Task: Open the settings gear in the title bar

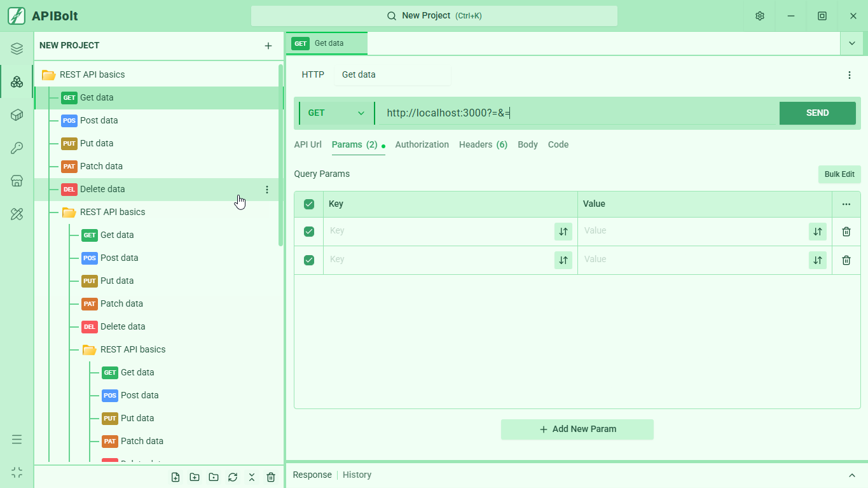Action: 759,16
